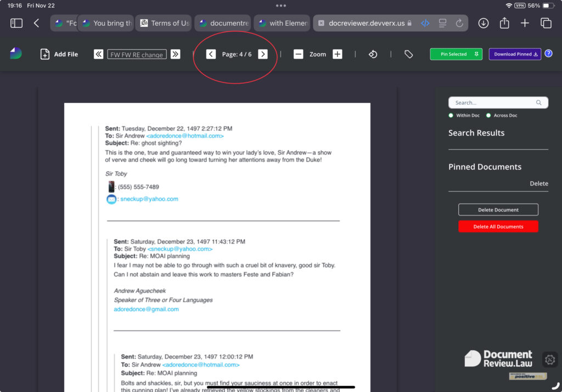Zoom out with the minus button

point(298,54)
